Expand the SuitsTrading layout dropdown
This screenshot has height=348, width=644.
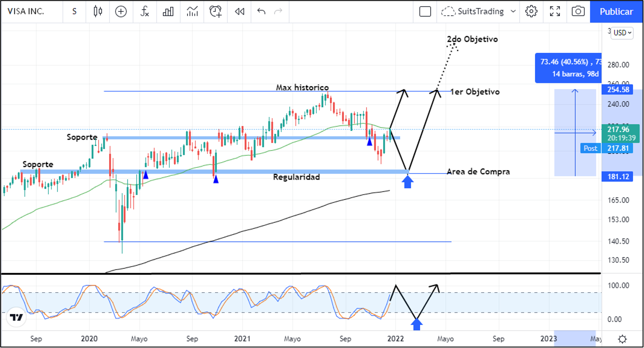click(513, 11)
